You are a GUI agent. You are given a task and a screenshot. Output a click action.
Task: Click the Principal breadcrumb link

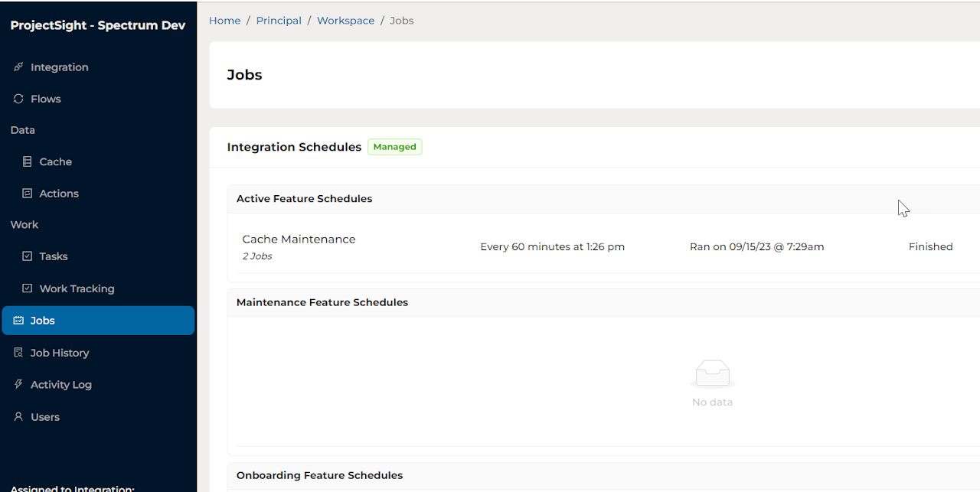pyautogui.click(x=279, y=21)
